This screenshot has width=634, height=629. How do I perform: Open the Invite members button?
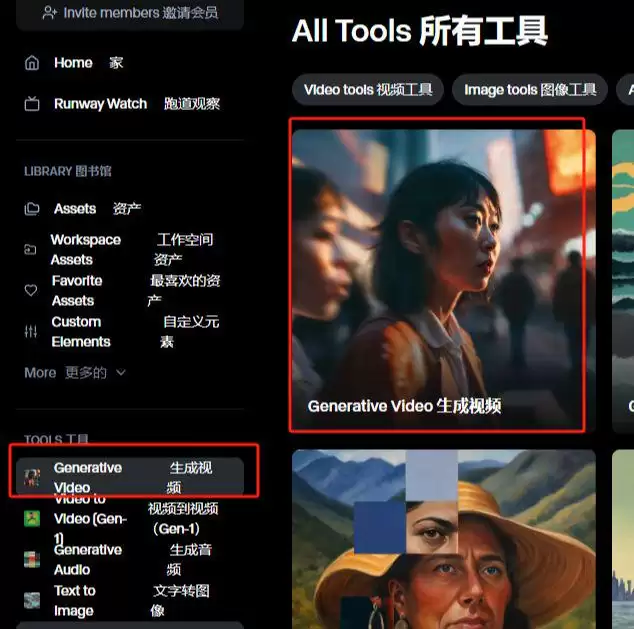click(x=130, y=13)
